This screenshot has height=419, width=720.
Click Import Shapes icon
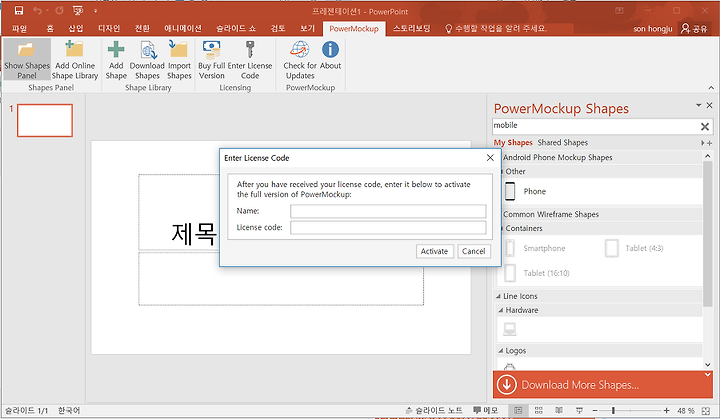(x=179, y=50)
